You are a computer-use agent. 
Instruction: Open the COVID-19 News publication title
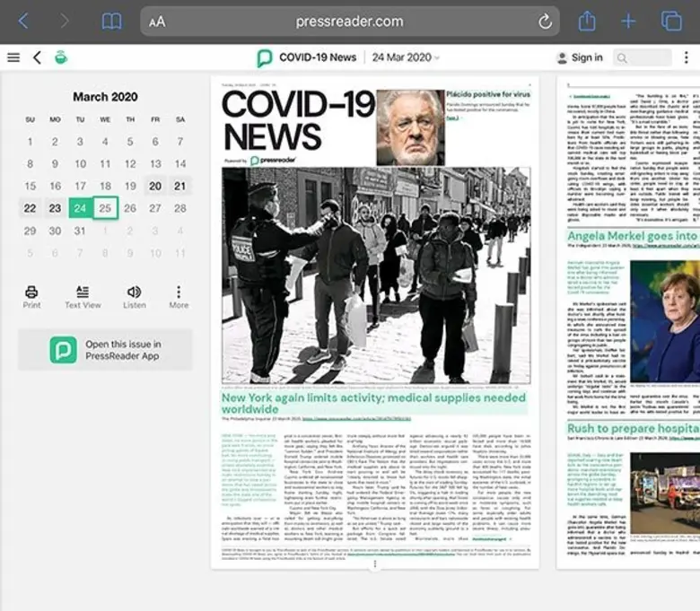pos(318,57)
